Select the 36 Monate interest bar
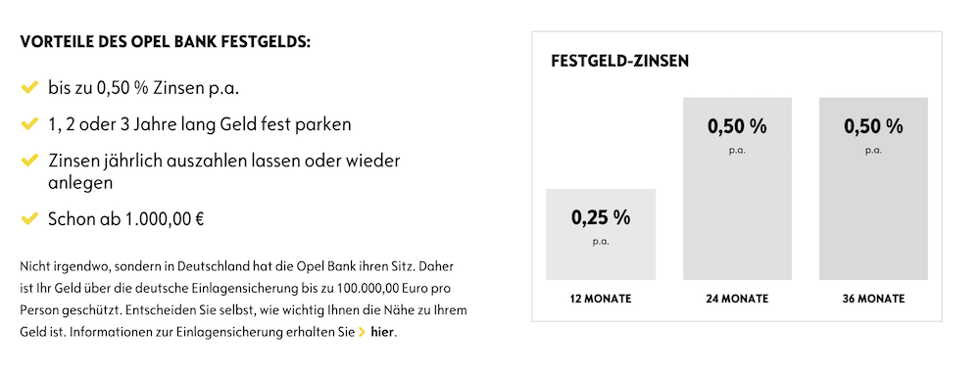 click(x=873, y=189)
